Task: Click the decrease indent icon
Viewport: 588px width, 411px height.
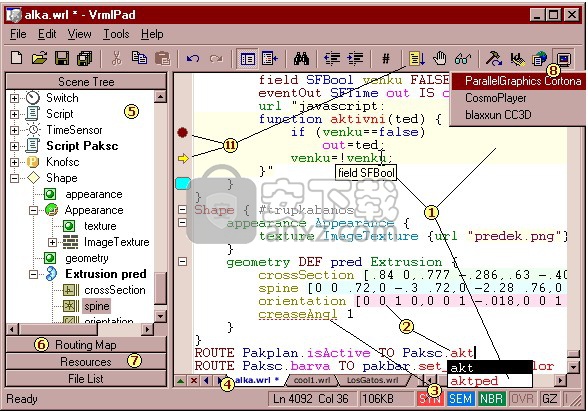Action: tap(332, 58)
